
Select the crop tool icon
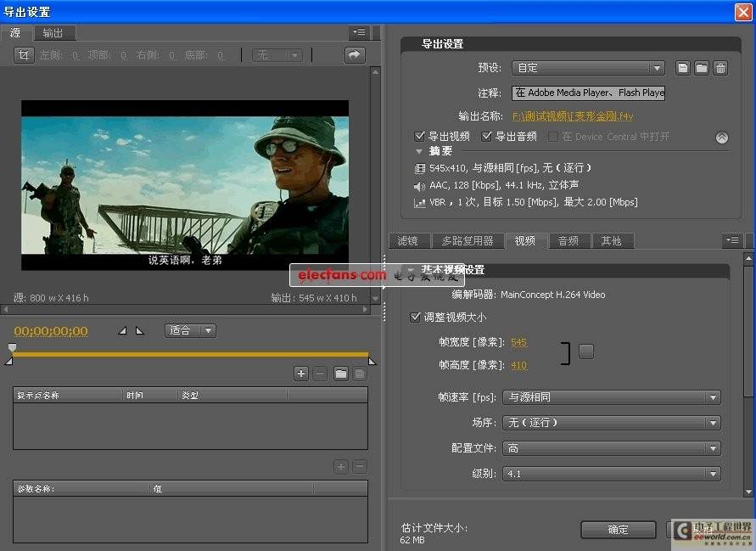point(24,55)
